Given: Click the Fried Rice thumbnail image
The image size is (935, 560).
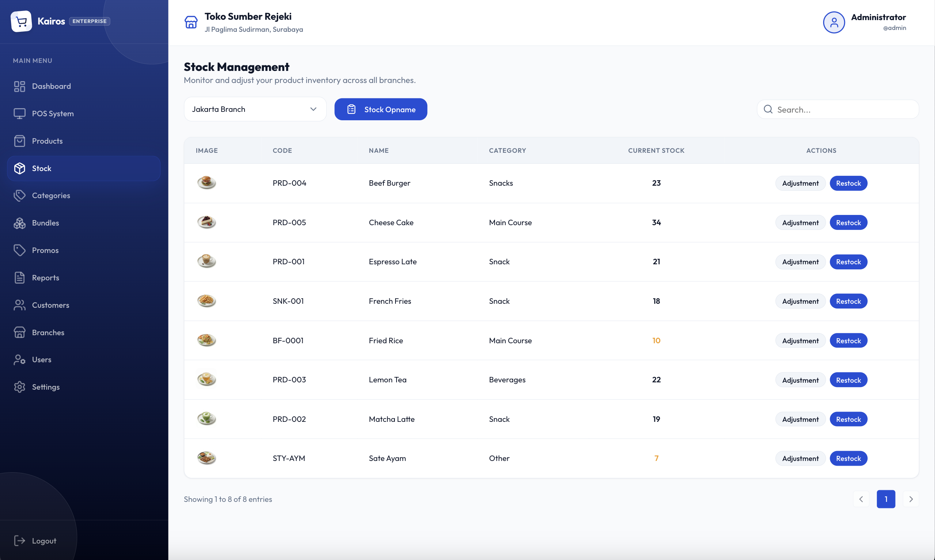Looking at the screenshot, I should (207, 340).
